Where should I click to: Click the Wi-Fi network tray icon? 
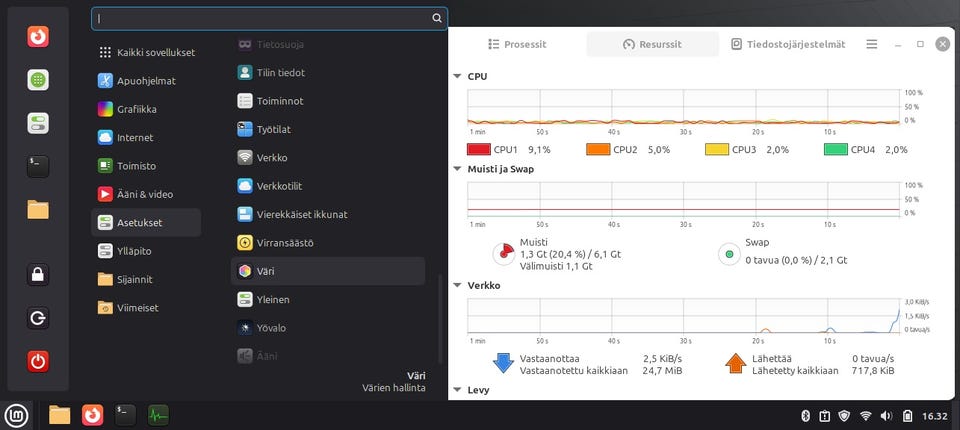point(865,415)
